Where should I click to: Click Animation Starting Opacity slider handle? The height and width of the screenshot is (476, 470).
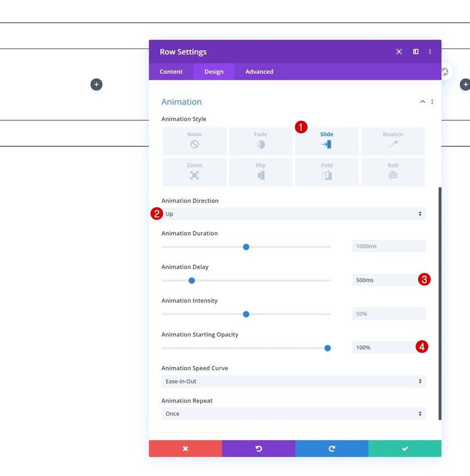click(x=327, y=348)
